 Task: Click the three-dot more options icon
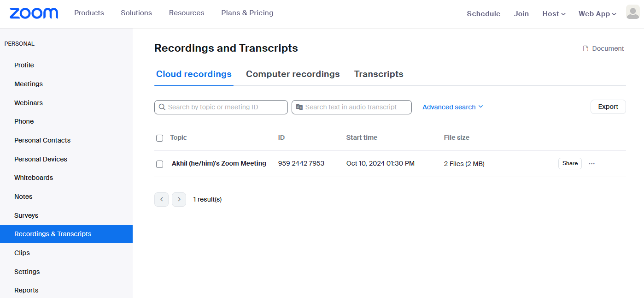tap(592, 164)
